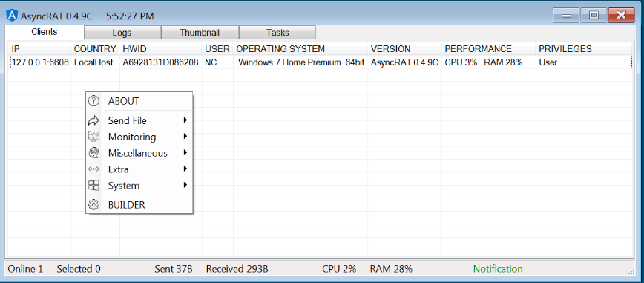Click Selected 0 in status bar

[79, 269]
